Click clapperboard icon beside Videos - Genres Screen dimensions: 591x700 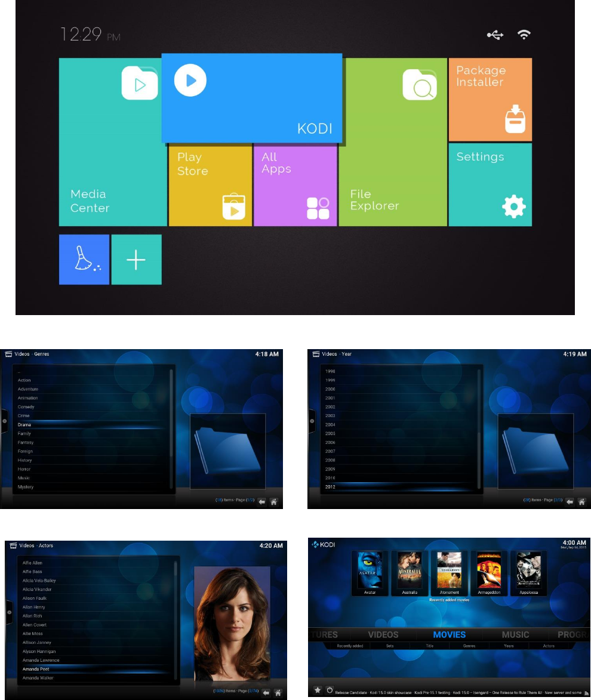pyautogui.click(x=8, y=354)
